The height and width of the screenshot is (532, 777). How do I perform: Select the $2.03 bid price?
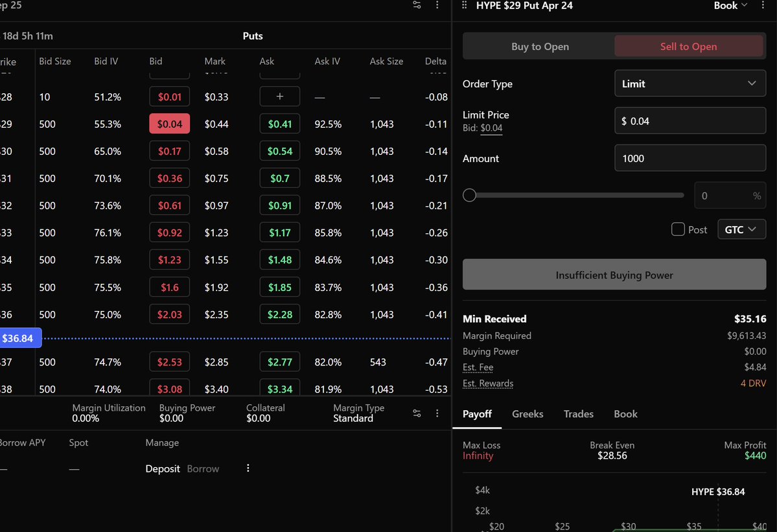[x=170, y=314]
